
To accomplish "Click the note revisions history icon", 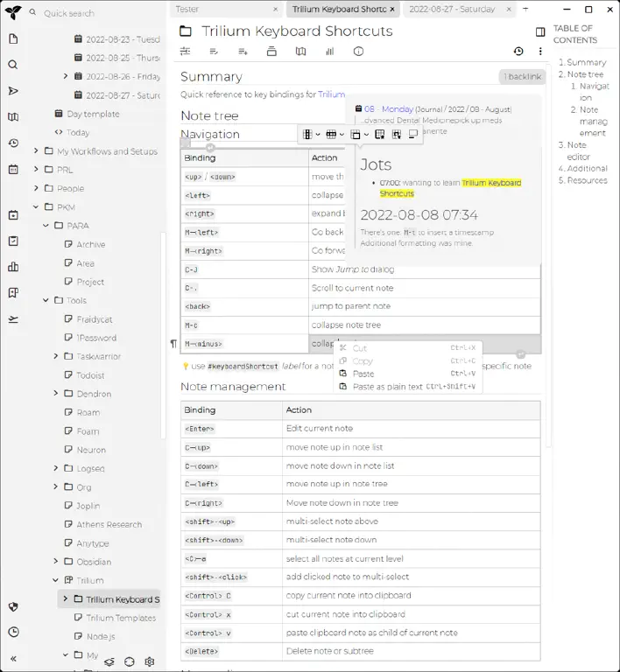I will [x=518, y=52].
